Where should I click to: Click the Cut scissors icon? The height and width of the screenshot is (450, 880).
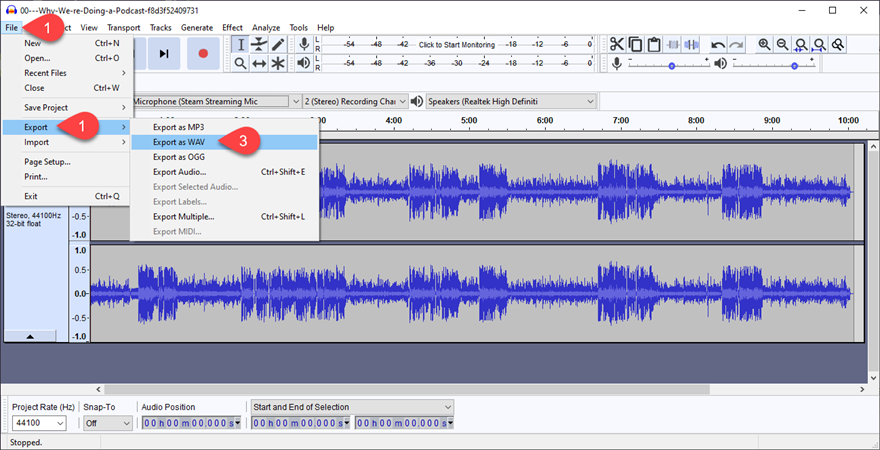click(x=616, y=45)
